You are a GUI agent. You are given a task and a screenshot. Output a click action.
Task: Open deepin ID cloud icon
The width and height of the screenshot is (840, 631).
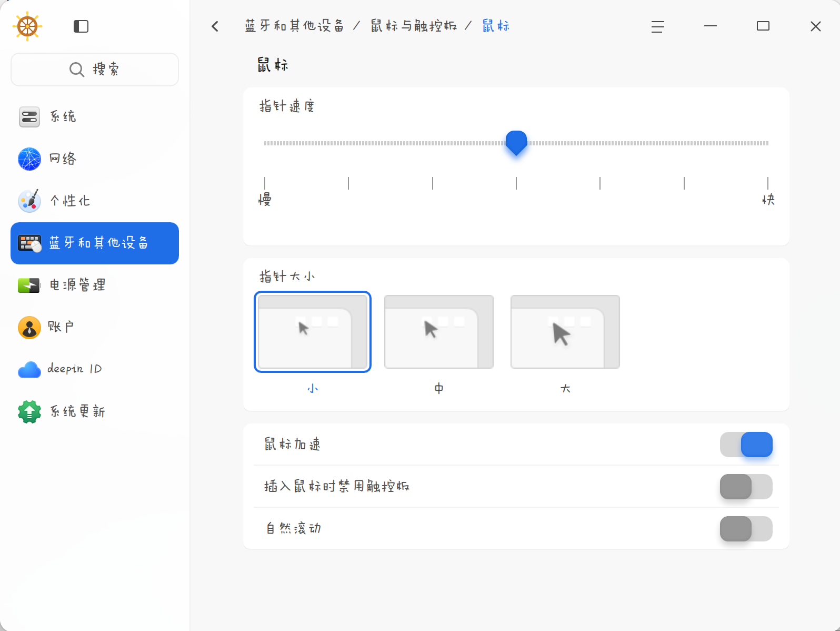tap(29, 369)
